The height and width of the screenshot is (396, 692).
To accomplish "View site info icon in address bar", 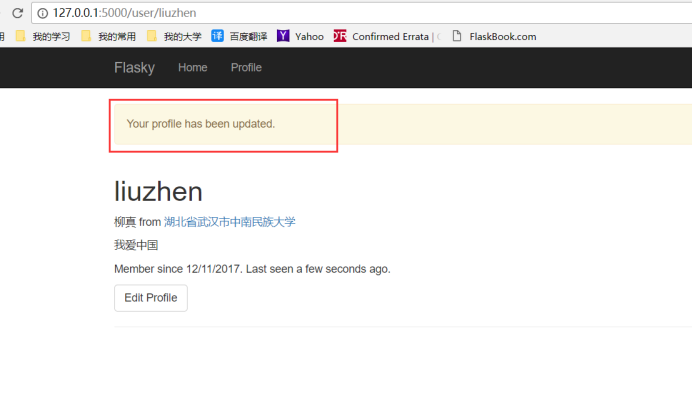I will [42, 13].
